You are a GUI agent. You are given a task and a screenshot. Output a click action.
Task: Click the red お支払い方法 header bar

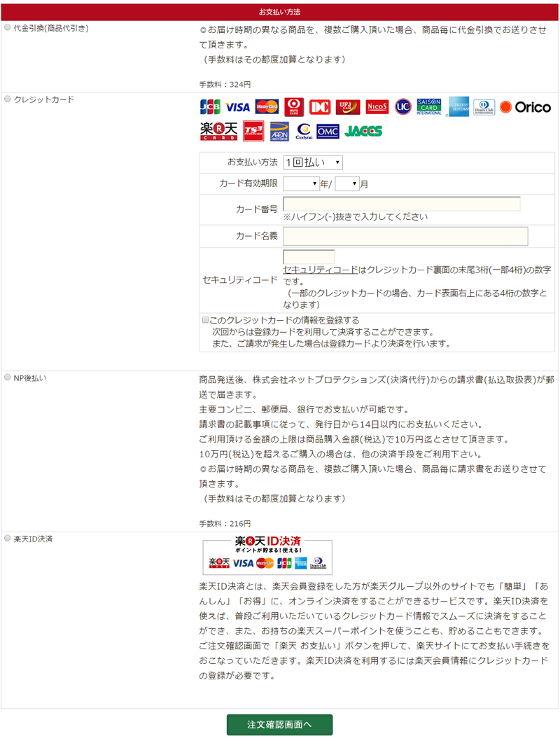click(x=280, y=12)
